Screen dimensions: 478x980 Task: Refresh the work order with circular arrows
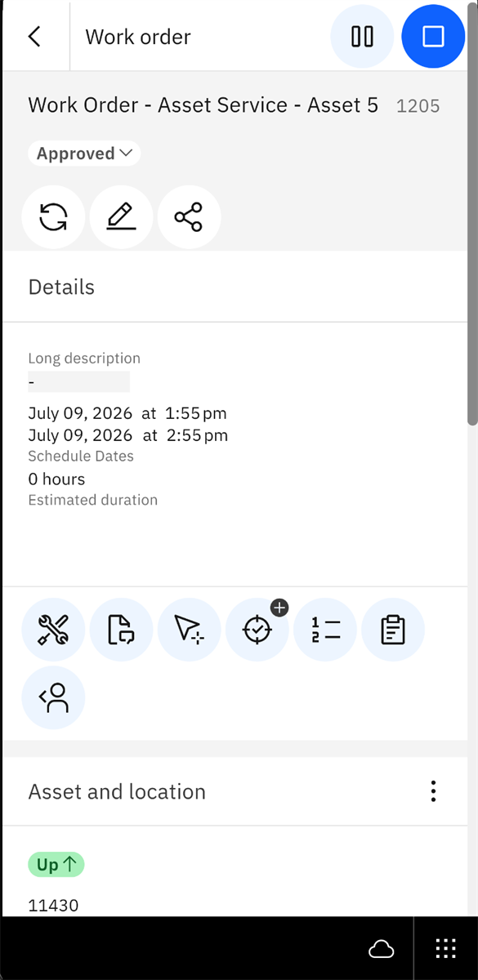53,217
